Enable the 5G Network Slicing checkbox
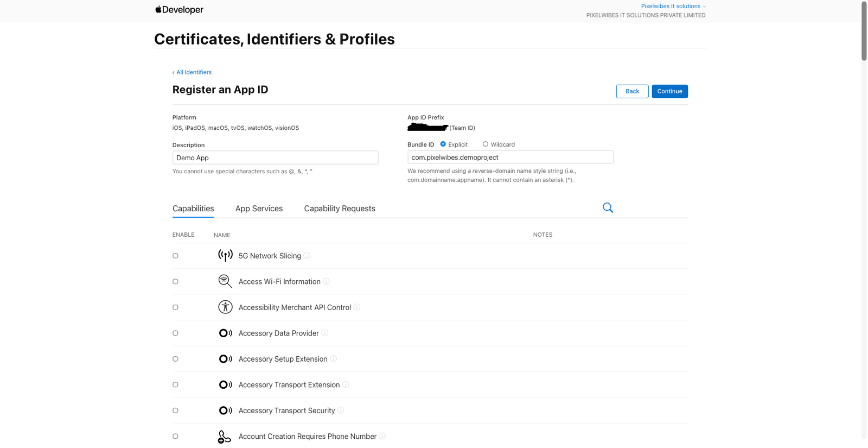 click(x=175, y=256)
